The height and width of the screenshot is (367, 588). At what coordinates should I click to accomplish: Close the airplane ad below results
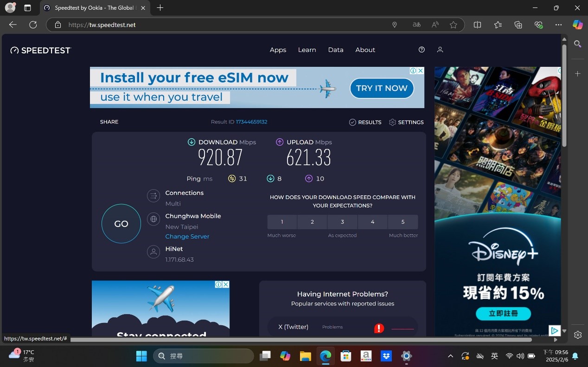(226, 284)
